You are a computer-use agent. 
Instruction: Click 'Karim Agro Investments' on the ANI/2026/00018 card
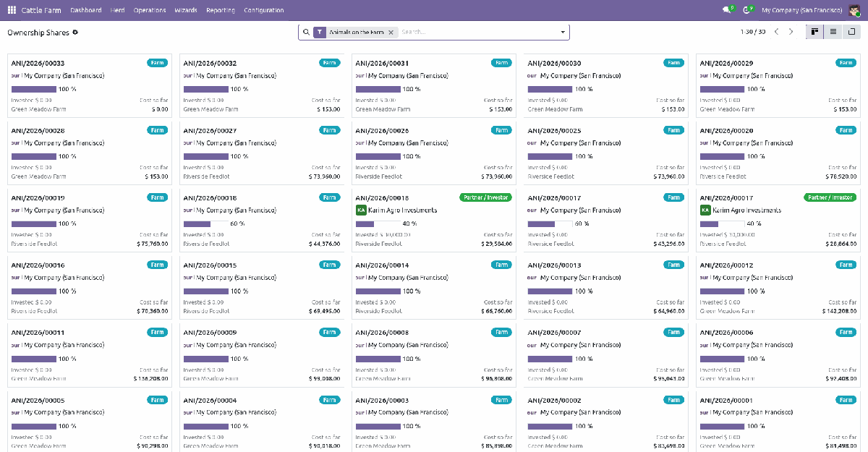[x=403, y=210]
